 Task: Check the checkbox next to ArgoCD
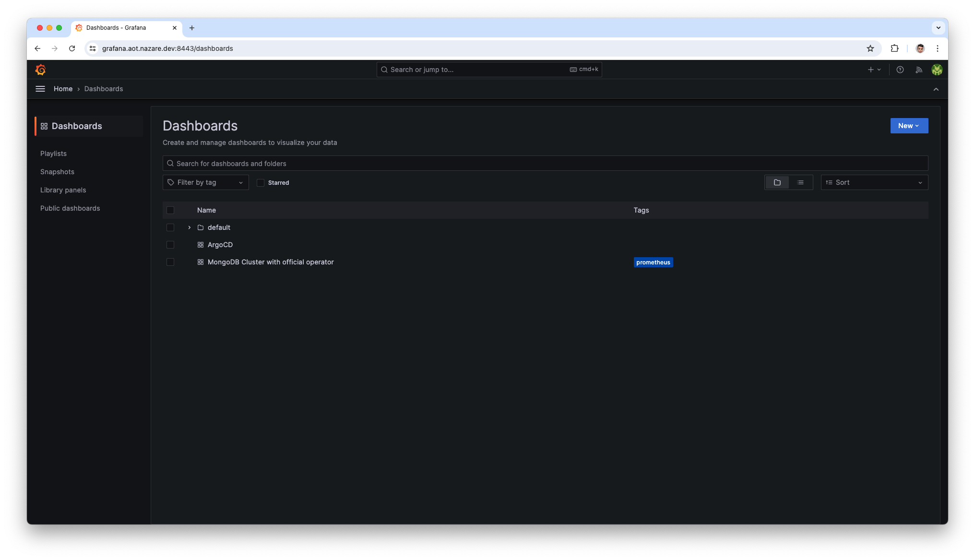pos(170,245)
